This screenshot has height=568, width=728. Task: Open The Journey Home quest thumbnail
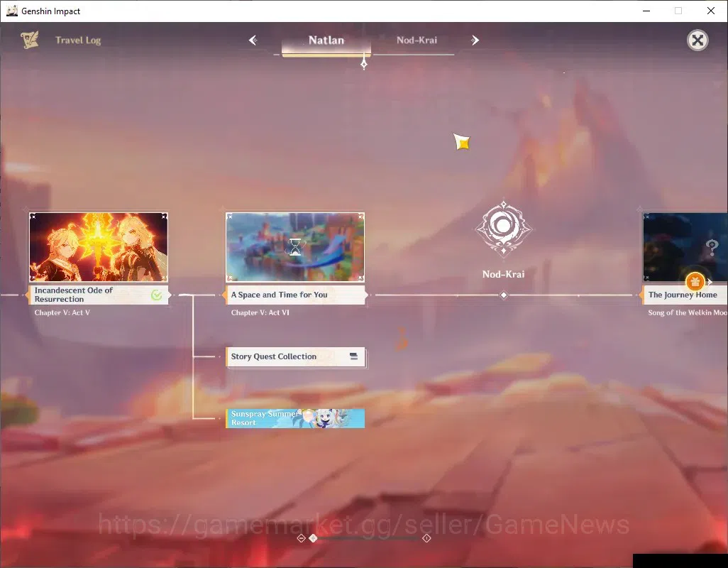(x=685, y=247)
